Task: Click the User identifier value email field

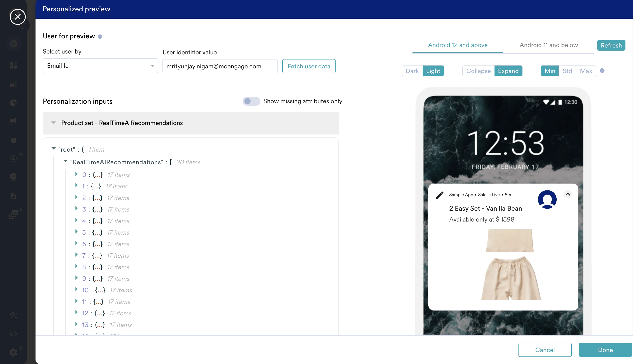Action: 220,66
